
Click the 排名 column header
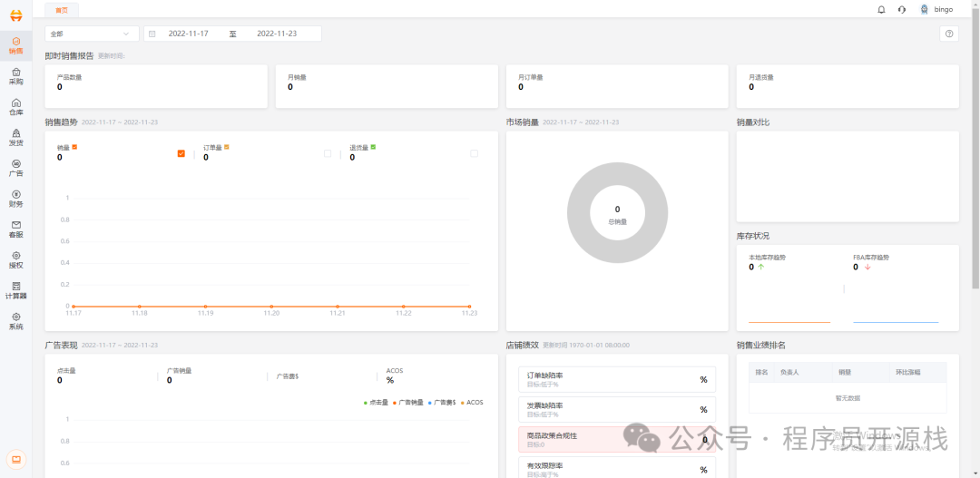(x=761, y=373)
